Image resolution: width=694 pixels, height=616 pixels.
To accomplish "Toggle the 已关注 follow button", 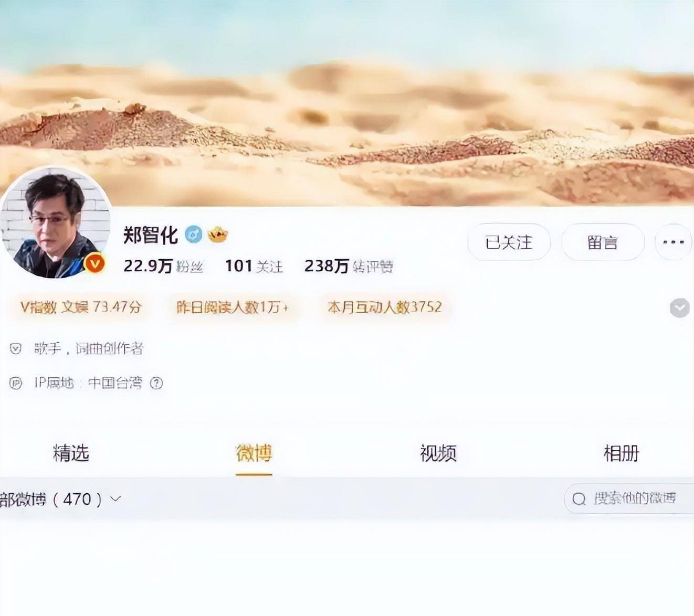I will click(x=509, y=242).
